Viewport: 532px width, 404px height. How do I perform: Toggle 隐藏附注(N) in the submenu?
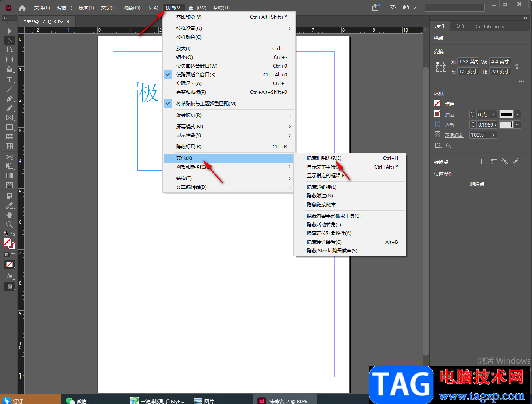(350, 195)
